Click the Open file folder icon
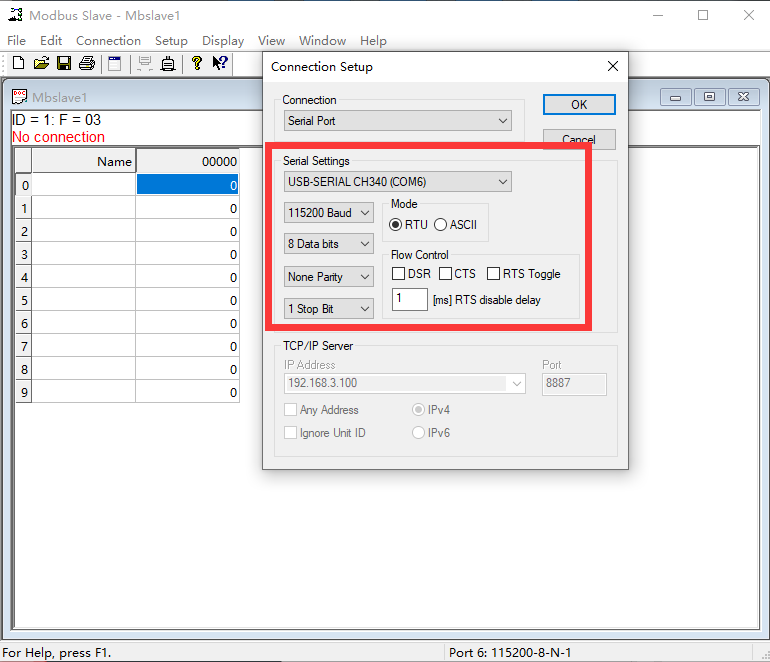 pos(41,64)
